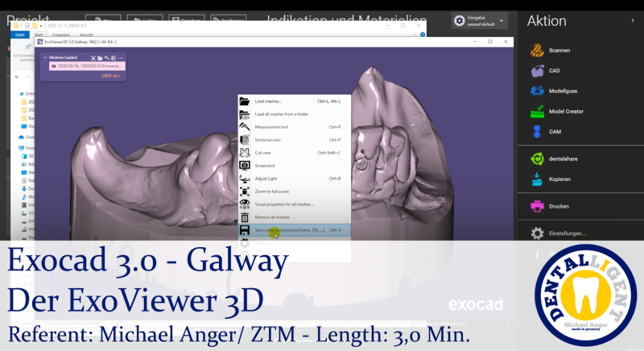The height and width of the screenshot is (351, 644).
Task: Click the help question mark beside Aktion
Action: click(x=632, y=21)
